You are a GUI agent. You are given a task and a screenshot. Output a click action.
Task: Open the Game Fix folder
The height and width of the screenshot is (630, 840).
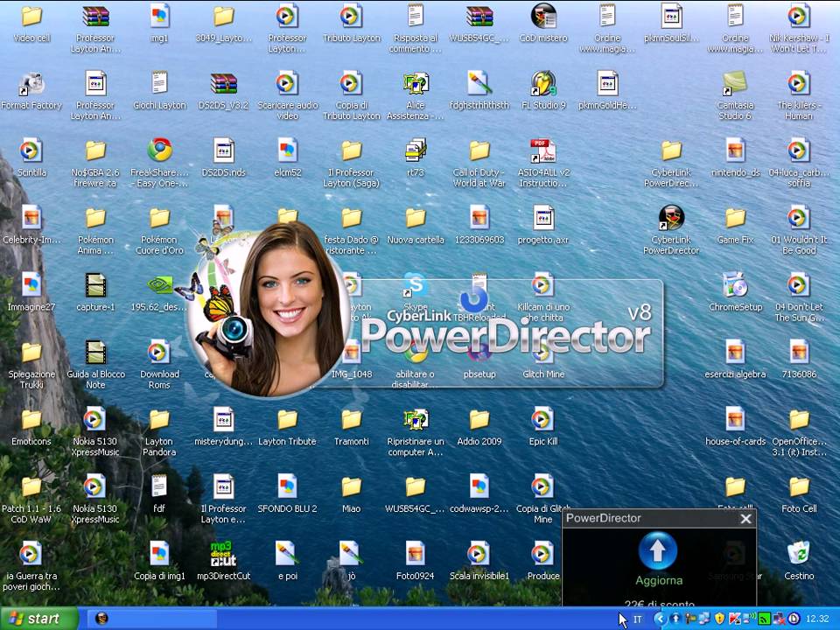pyautogui.click(x=735, y=218)
